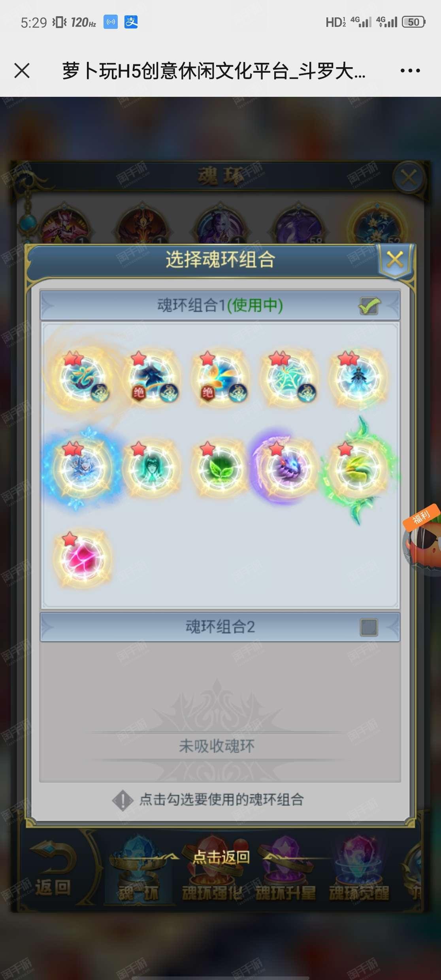The width and height of the screenshot is (441, 980).
Task: Uncheck the 魂环组合1 checkbox
Action: click(x=369, y=305)
